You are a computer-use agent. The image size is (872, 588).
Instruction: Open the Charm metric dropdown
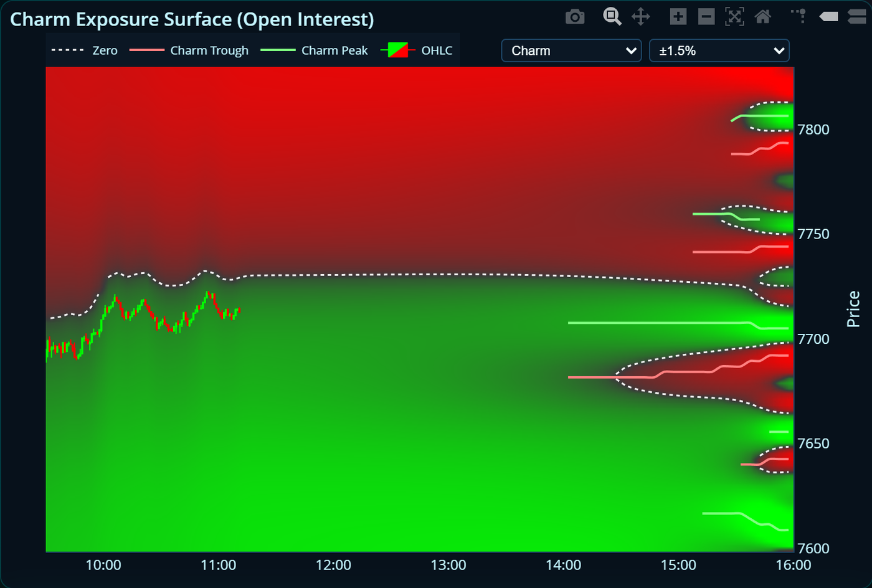[571, 50]
